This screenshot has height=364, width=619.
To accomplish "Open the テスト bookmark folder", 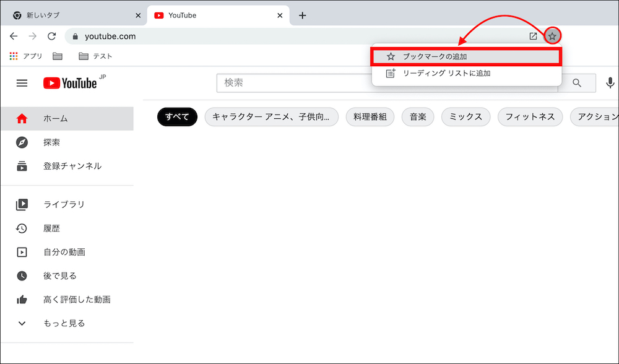I will (x=95, y=56).
